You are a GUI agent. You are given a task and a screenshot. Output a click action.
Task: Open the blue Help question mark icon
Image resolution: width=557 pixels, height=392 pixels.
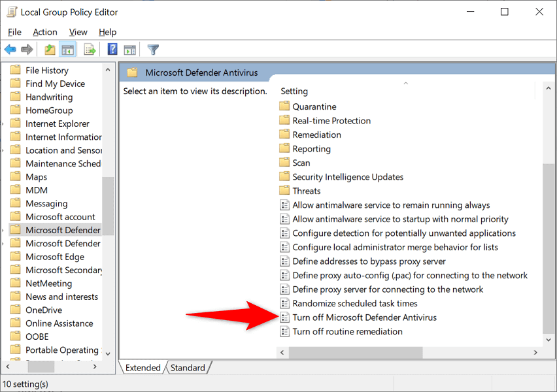(112, 49)
